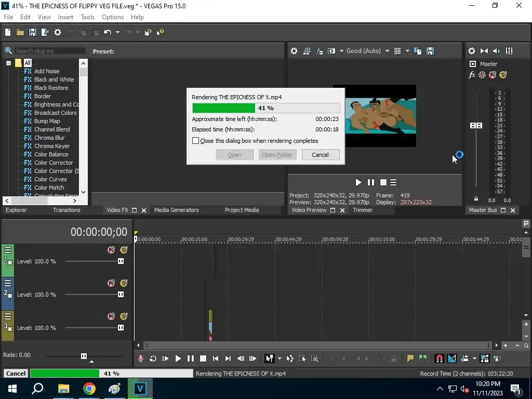Adjust the playback Rate slider
532x399 pixels.
(84, 356)
